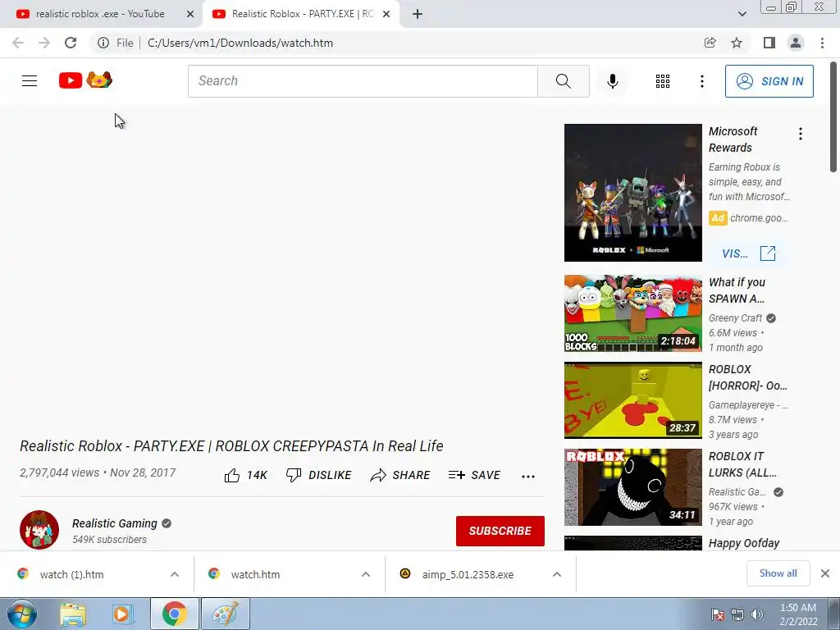The width and height of the screenshot is (840, 630).
Task: Open Windows Explorer from taskbar
Action: [x=73, y=614]
